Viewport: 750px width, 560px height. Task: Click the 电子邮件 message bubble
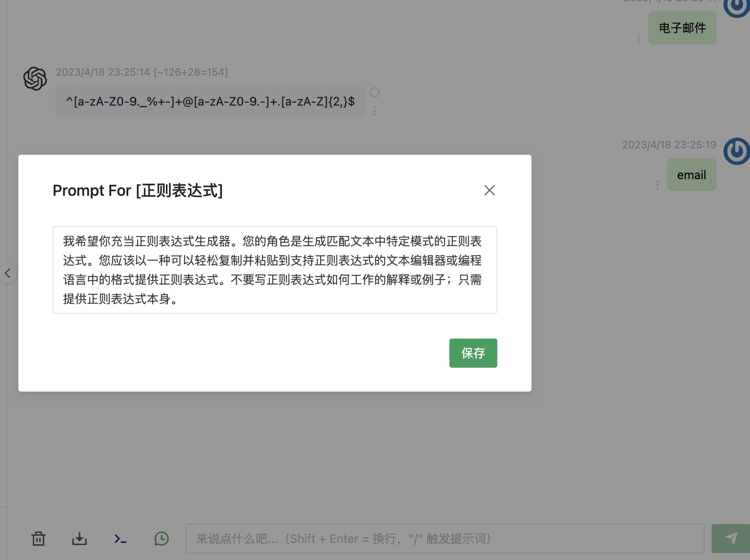point(682,28)
